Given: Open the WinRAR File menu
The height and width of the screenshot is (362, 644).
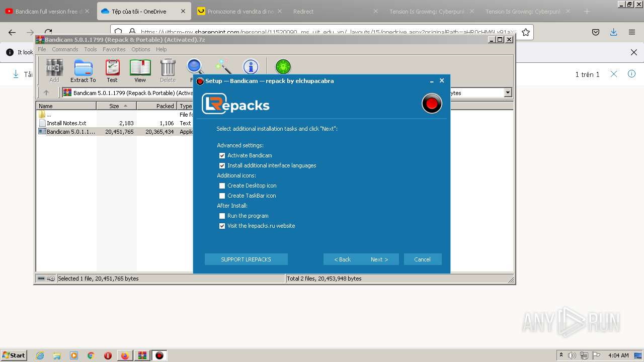Looking at the screenshot, I should (x=42, y=49).
